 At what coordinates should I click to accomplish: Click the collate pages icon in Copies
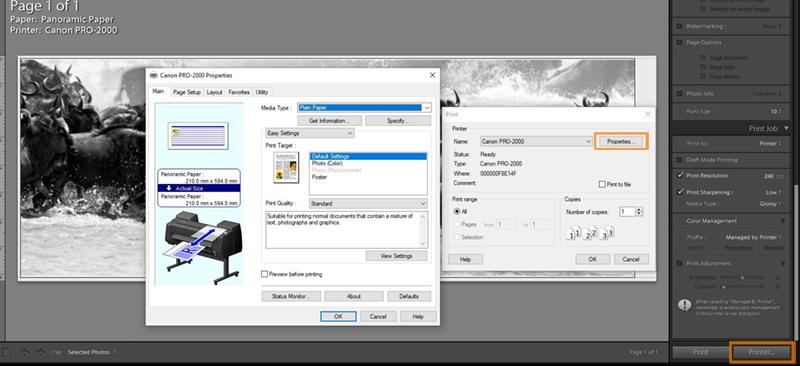tap(590, 234)
